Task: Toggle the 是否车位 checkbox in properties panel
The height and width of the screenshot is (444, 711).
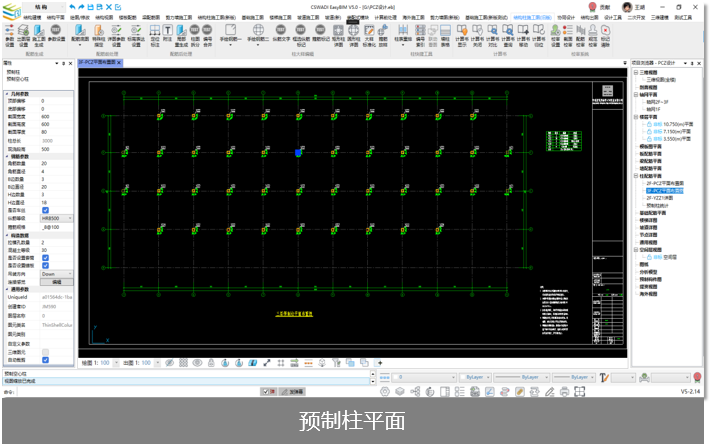Action: 44,209
